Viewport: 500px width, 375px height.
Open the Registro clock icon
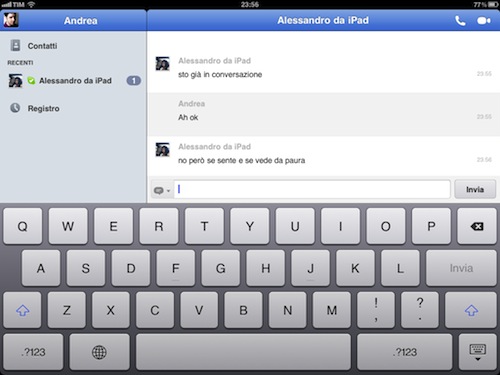pos(15,108)
